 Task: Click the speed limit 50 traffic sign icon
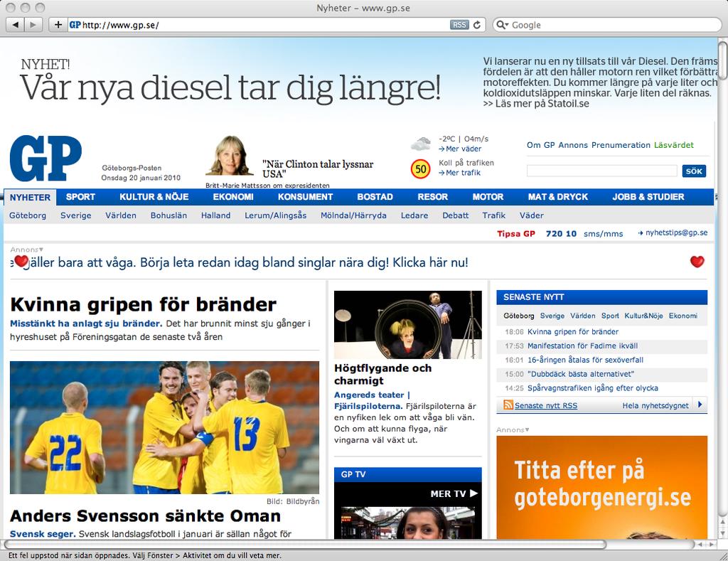tap(421, 169)
